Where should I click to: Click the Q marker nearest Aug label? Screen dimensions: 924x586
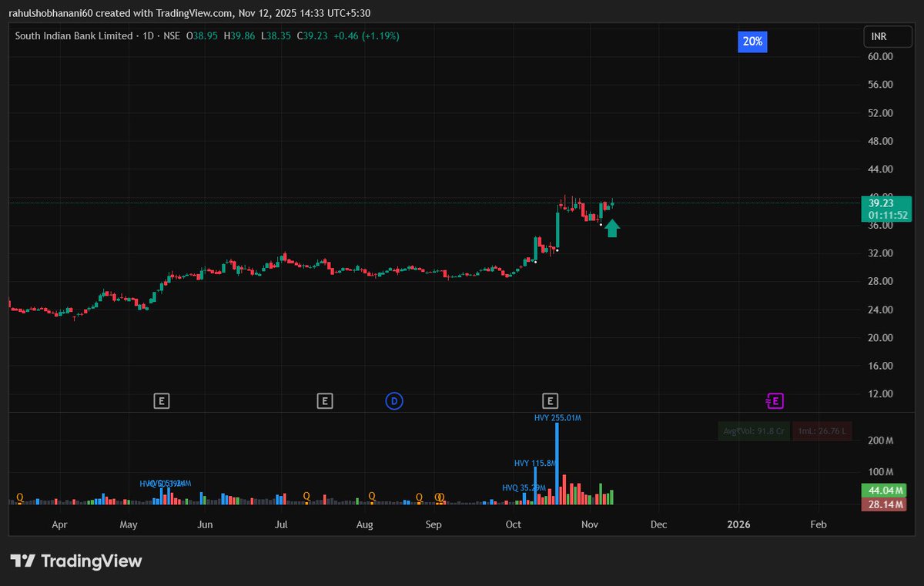372,497
